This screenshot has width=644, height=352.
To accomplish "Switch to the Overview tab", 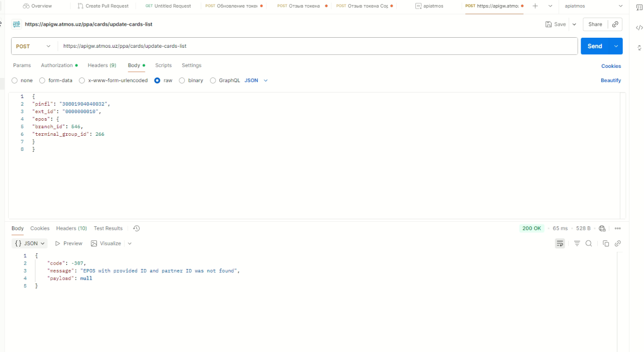I will [x=38, y=6].
